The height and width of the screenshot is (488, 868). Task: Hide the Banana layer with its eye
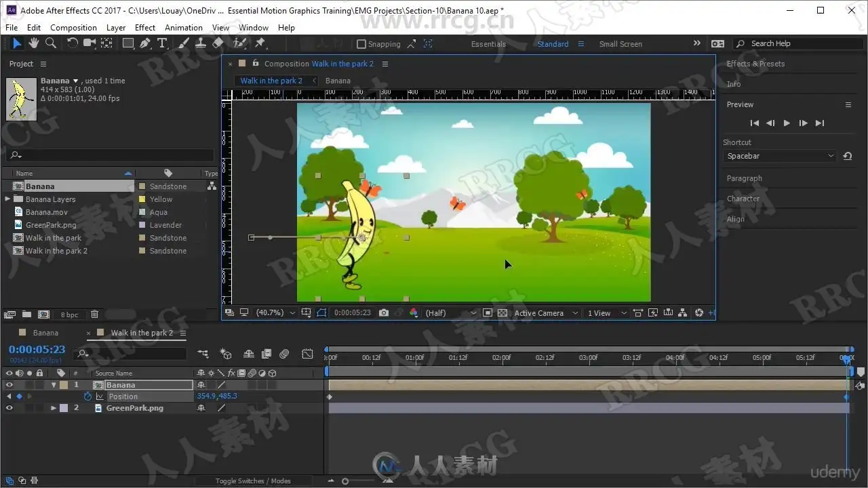point(9,385)
